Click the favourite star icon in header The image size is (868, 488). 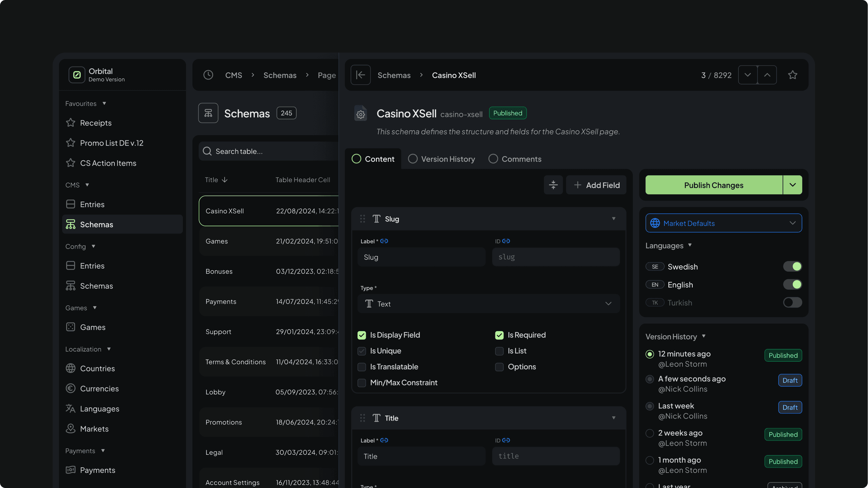click(x=793, y=75)
